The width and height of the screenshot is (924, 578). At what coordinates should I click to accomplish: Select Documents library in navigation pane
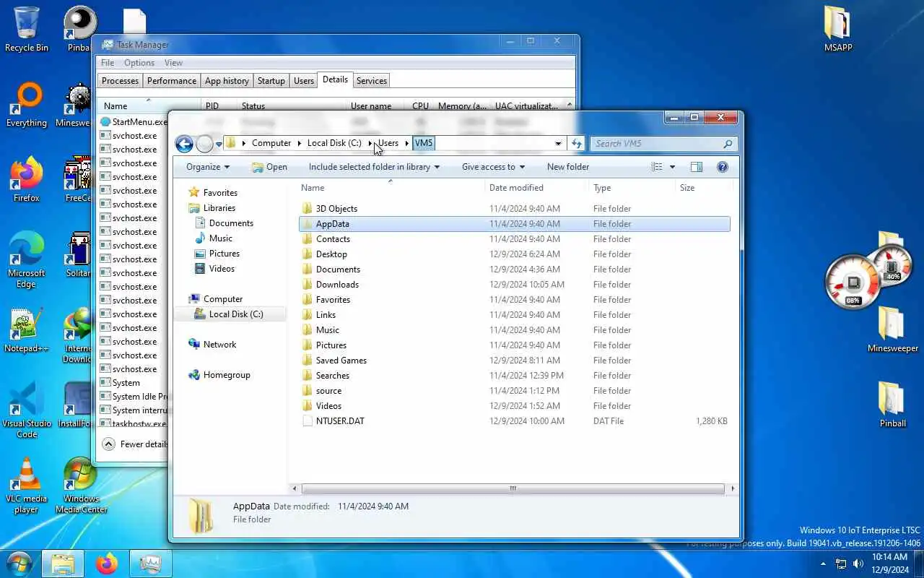click(x=231, y=223)
